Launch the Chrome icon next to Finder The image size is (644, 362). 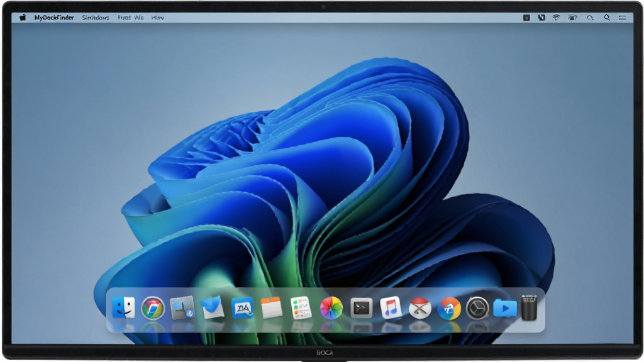tap(153, 308)
